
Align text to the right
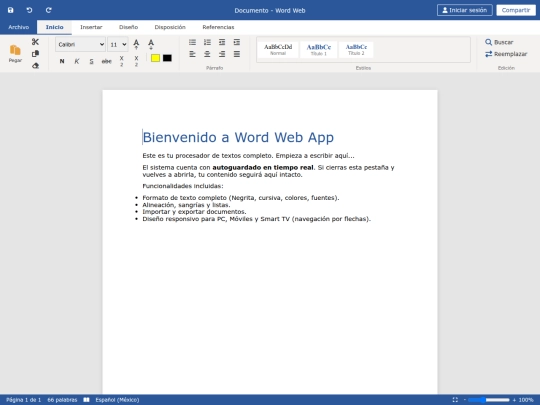[x=222, y=54]
